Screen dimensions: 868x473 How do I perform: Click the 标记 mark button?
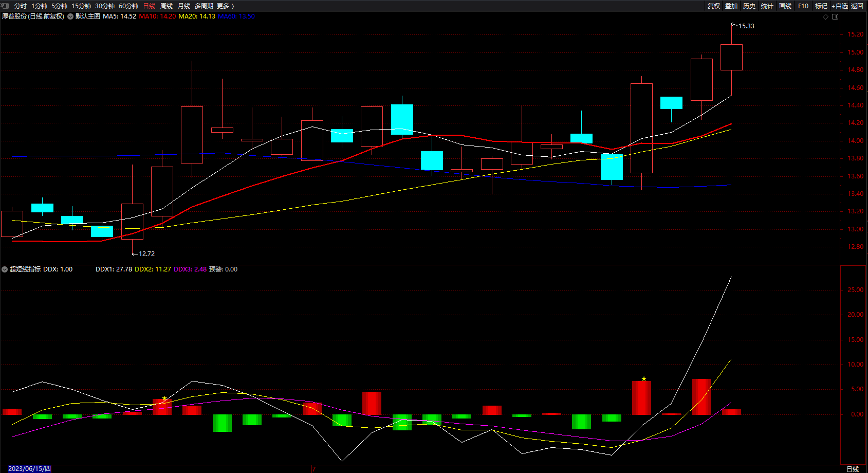pos(821,6)
